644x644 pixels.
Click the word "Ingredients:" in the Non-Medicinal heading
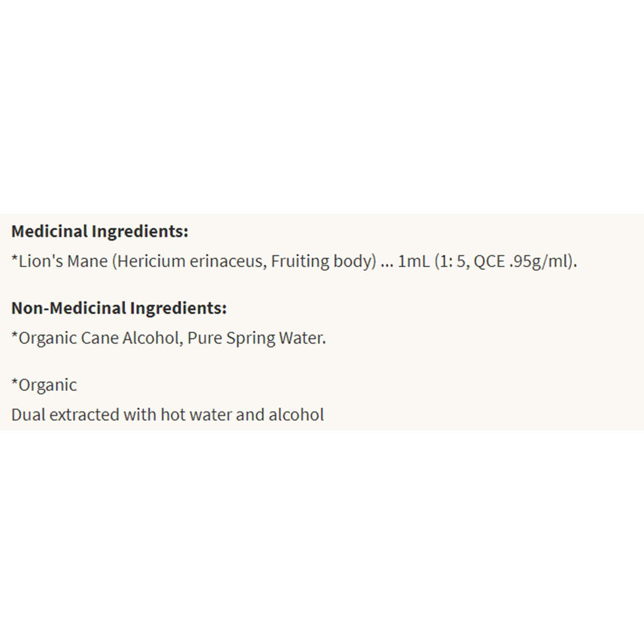pos(178,308)
